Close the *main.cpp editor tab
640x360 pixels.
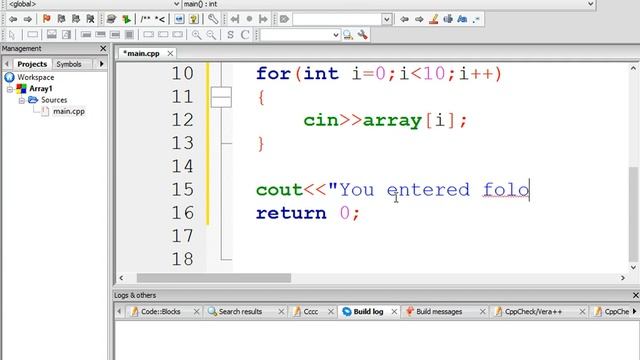170,53
